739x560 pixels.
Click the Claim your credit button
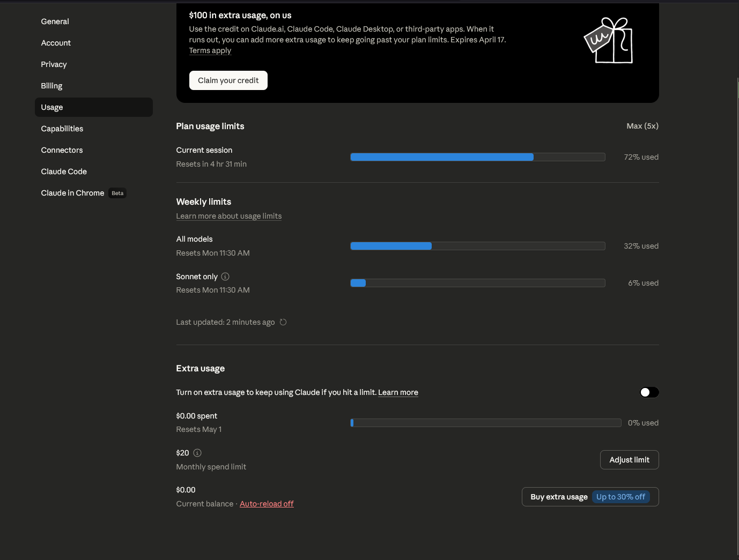(228, 80)
